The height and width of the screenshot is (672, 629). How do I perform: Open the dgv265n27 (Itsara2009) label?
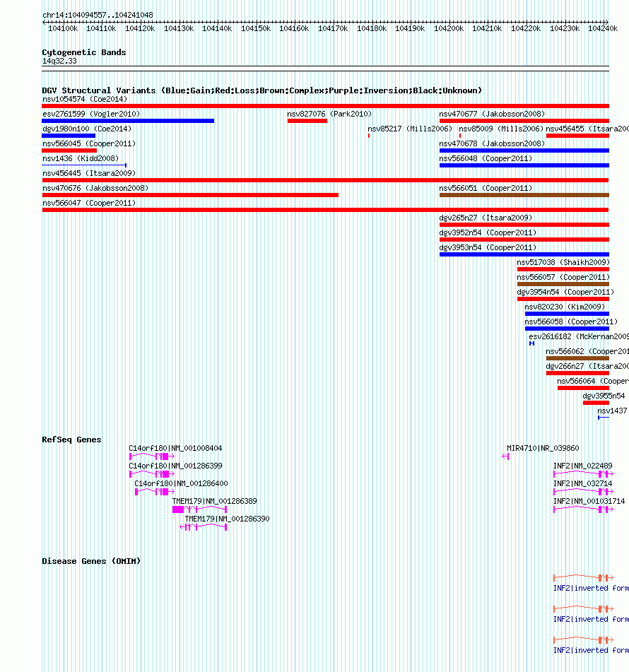coord(486,218)
